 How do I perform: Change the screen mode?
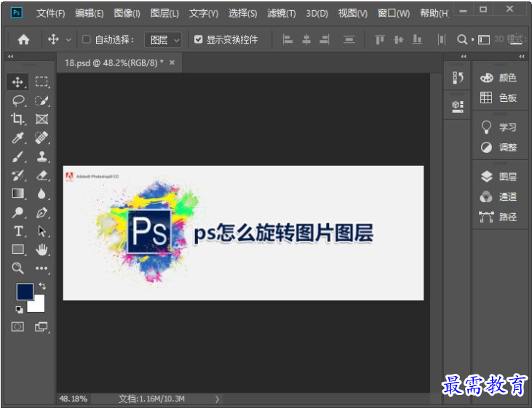tap(41, 327)
